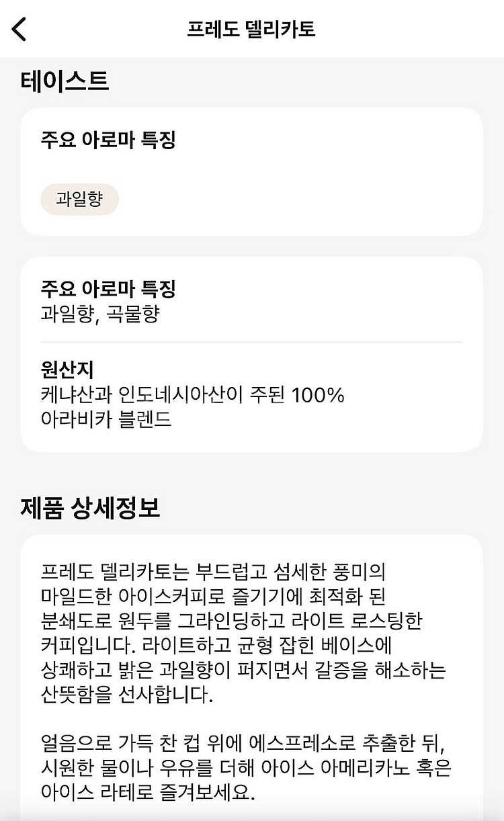Tap the 프레도 델리카토 page title
Viewport: 504px width, 821px height.
point(251,30)
